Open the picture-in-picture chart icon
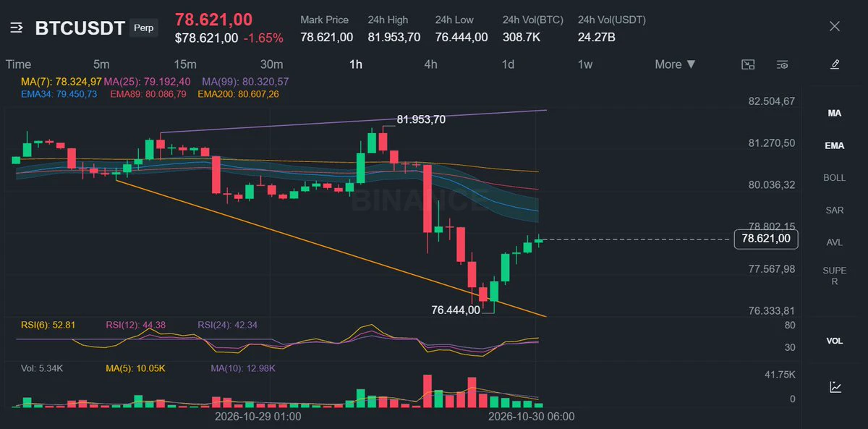The image size is (868, 429). click(748, 64)
